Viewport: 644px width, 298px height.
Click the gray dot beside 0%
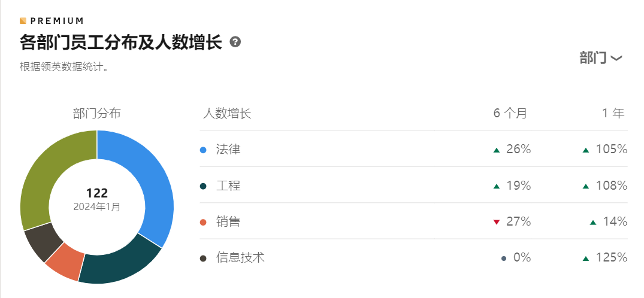(504, 258)
